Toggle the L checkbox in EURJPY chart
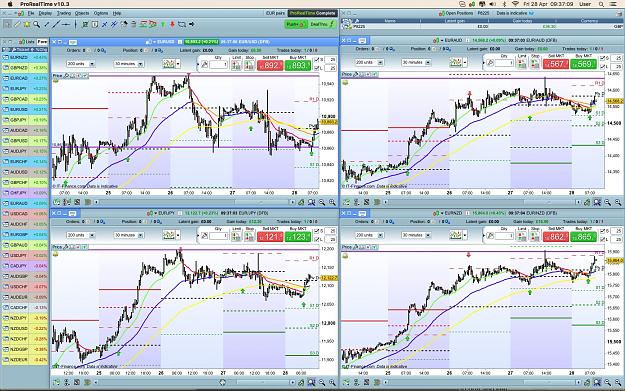The width and height of the screenshot is (625, 391). click(x=317, y=240)
